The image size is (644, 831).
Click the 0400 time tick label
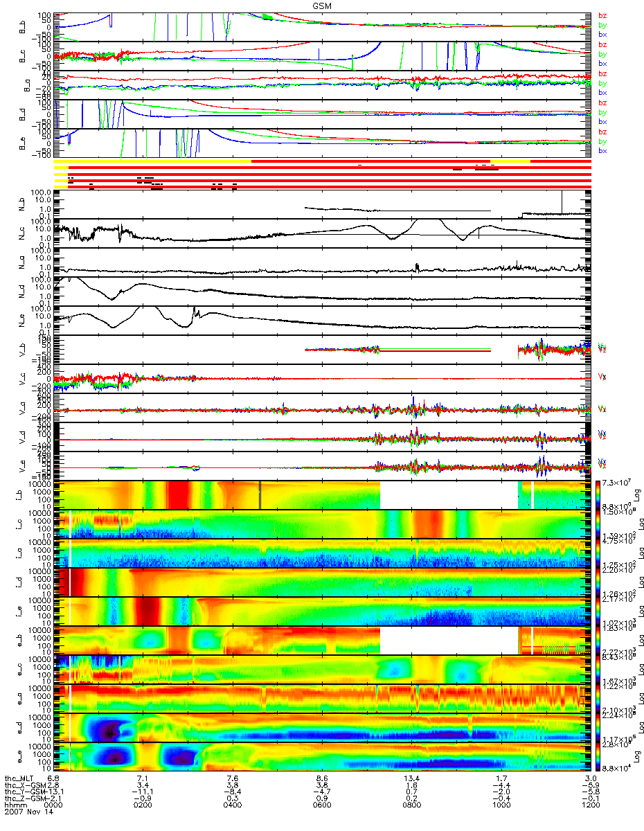(233, 805)
